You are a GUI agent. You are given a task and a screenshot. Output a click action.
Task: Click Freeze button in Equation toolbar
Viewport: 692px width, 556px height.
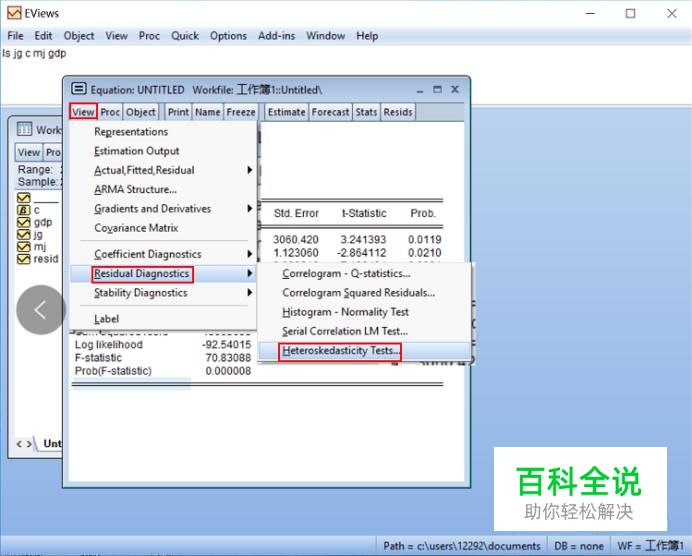[x=241, y=112]
